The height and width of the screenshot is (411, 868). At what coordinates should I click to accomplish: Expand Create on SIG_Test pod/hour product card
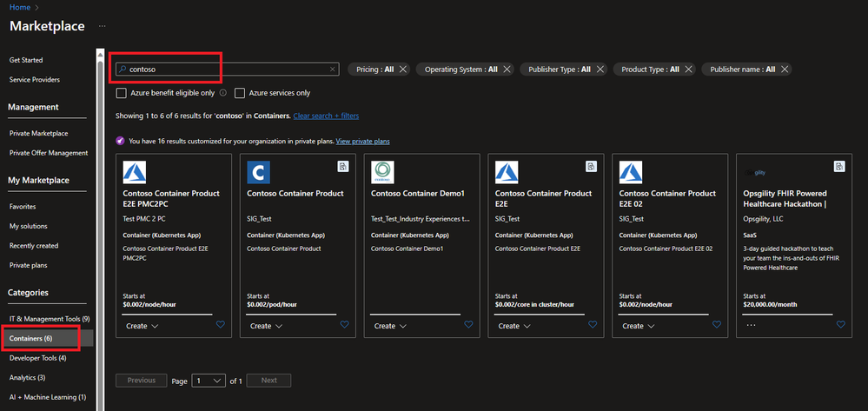pos(266,326)
